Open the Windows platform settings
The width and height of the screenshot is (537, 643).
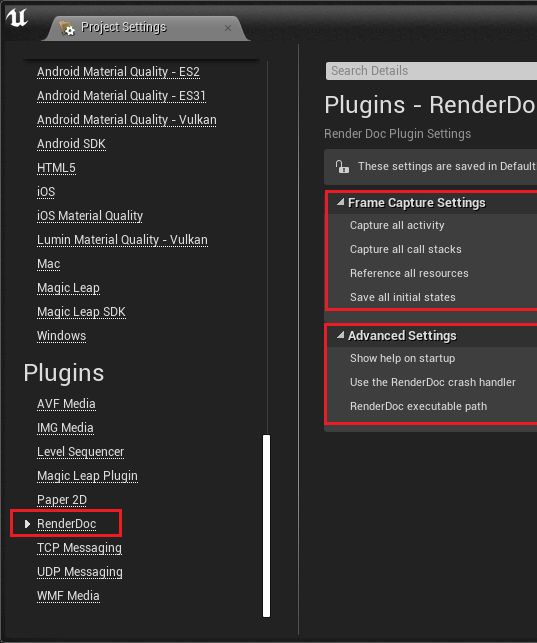coord(61,336)
